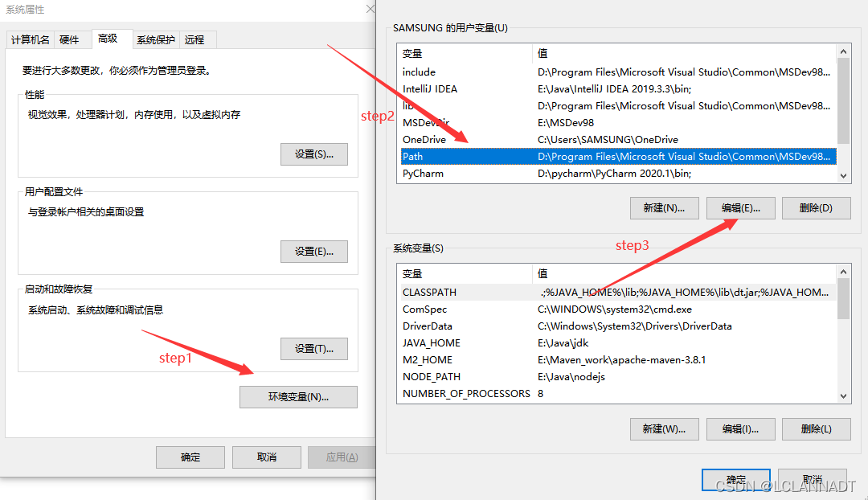The width and height of the screenshot is (868, 500).
Task: Click 新建(W)... for system variables
Action: pyautogui.click(x=665, y=429)
